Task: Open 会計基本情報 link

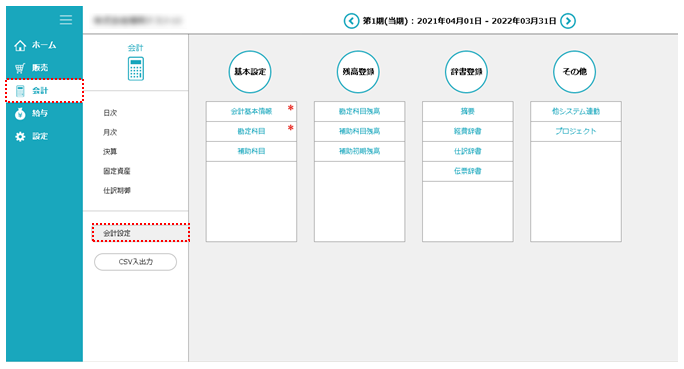Action: point(251,111)
